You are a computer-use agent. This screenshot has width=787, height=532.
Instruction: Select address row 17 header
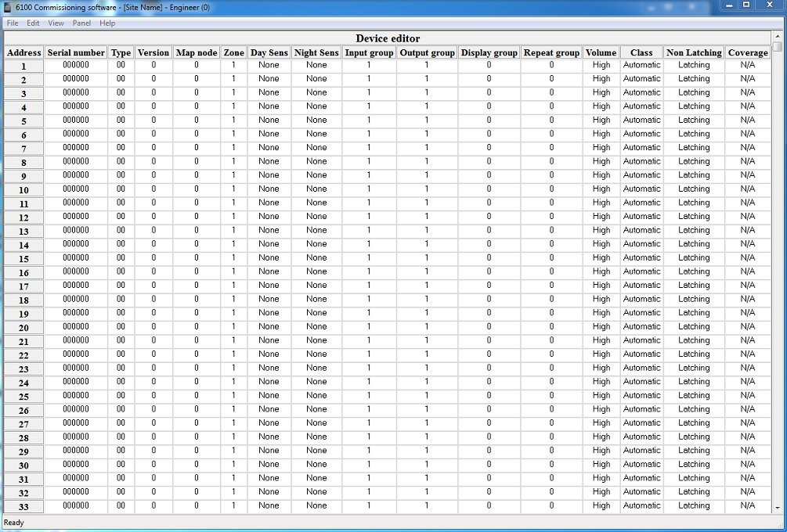tap(23, 286)
